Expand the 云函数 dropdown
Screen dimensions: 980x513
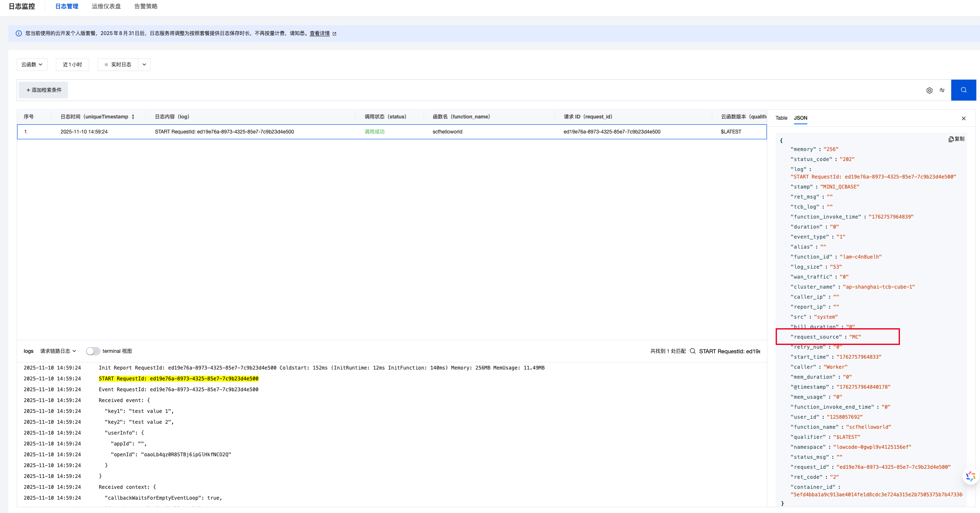32,65
